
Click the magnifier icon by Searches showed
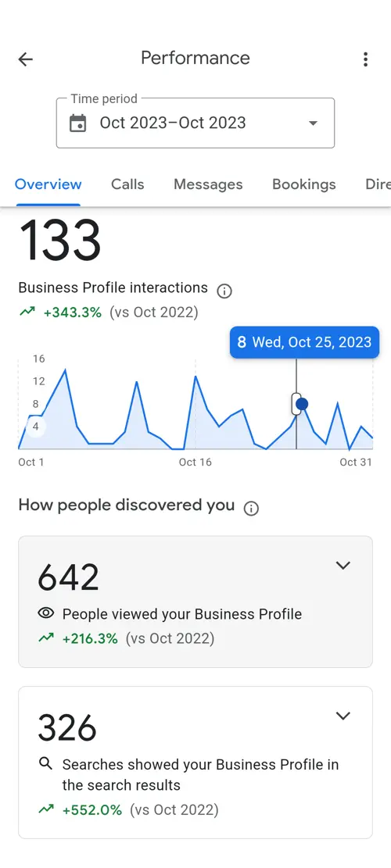click(46, 764)
